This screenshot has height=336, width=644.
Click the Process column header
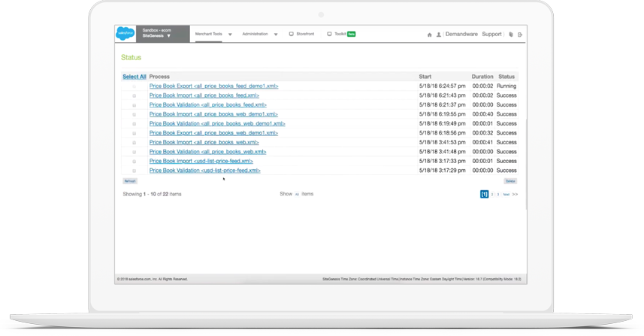tap(159, 77)
